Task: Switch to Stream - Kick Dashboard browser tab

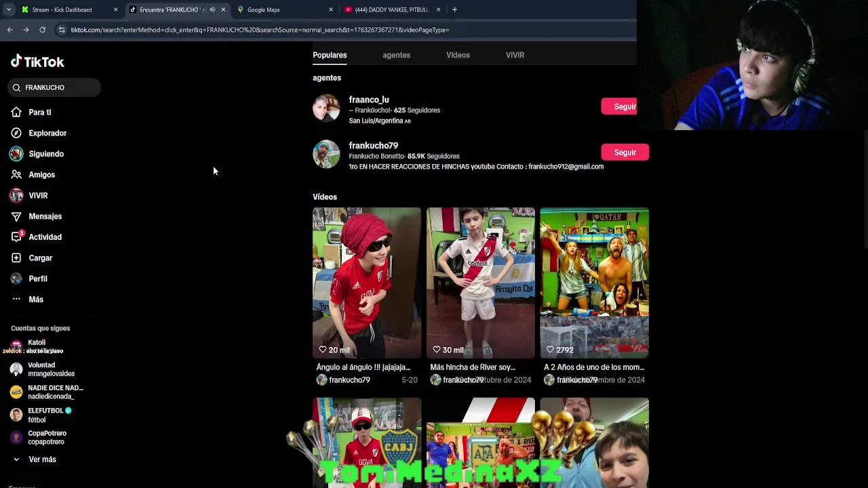Action: [x=68, y=9]
